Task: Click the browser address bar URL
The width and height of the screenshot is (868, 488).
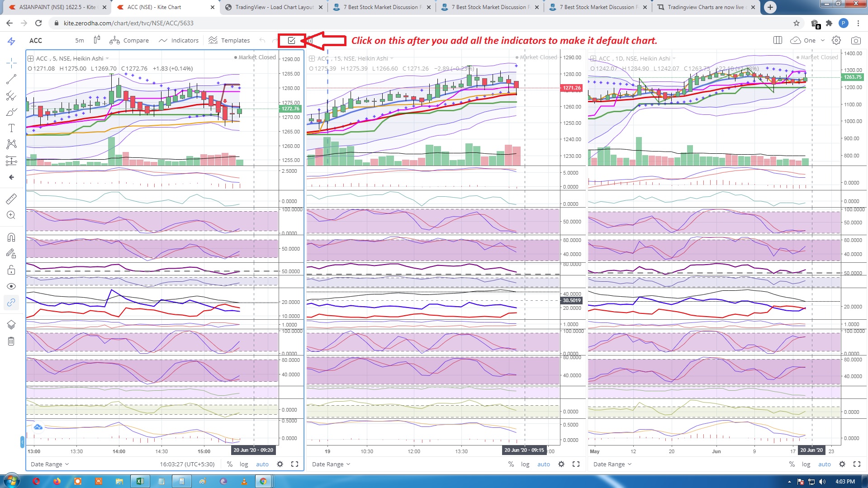Action: pos(128,23)
